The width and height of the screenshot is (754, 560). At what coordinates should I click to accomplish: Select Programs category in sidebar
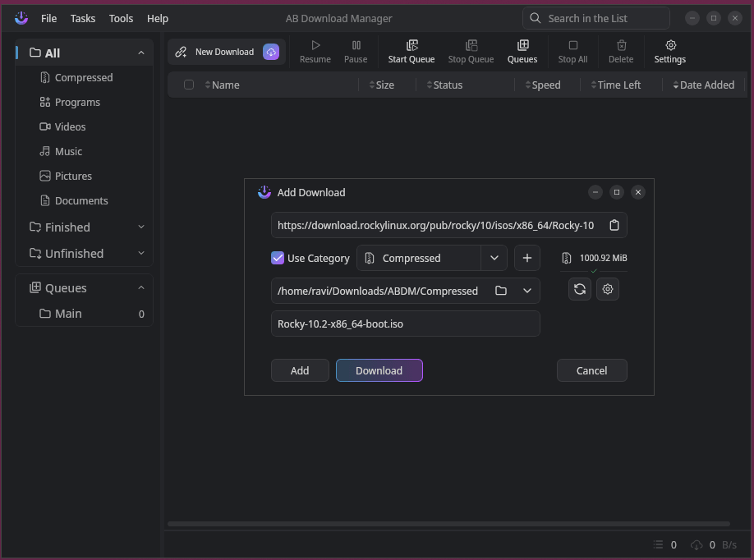[84, 102]
